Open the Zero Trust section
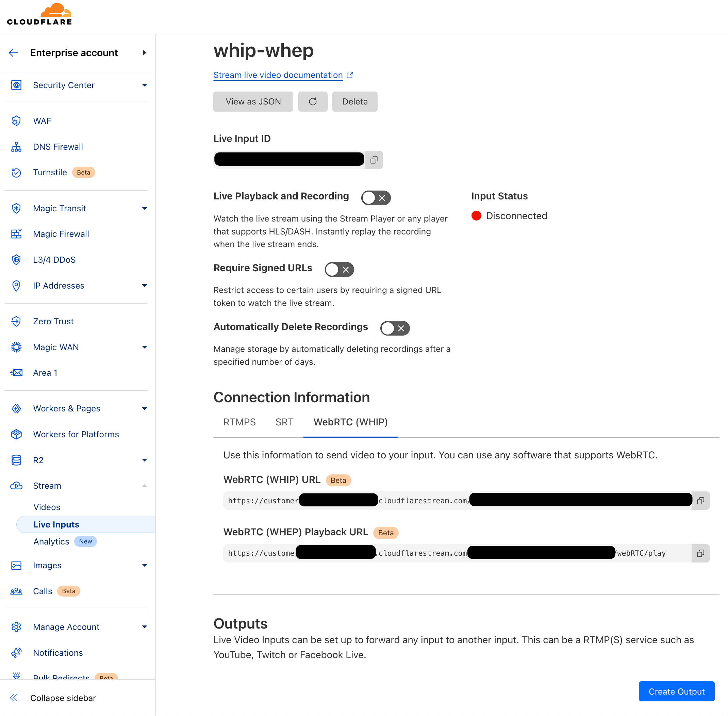 (x=53, y=321)
